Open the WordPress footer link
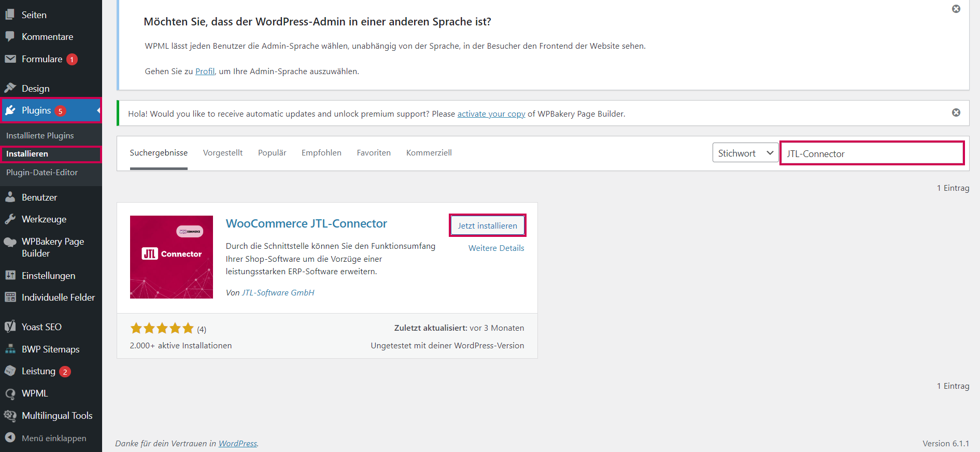Image resolution: width=980 pixels, height=452 pixels. tap(238, 443)
